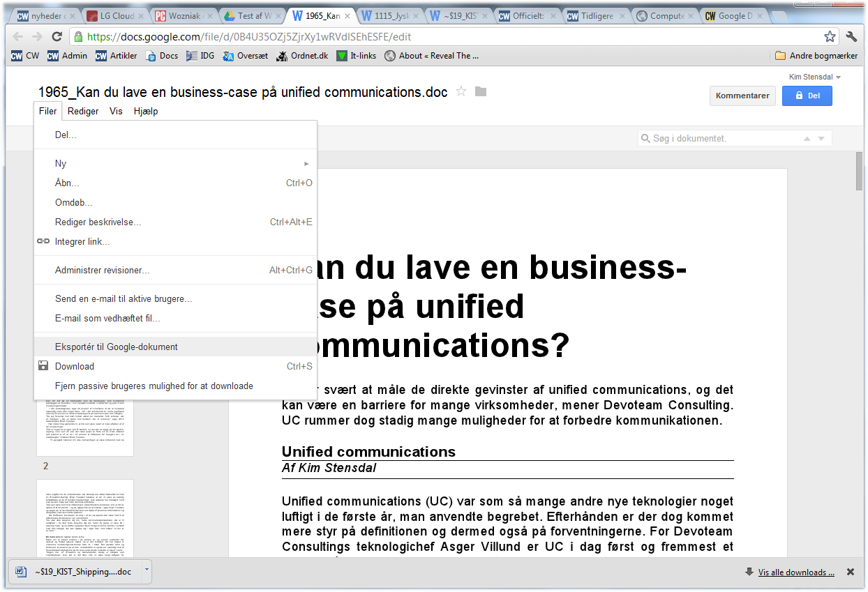Expand the Ny submenu
The image size is (868, 592).
coord(176,163)
